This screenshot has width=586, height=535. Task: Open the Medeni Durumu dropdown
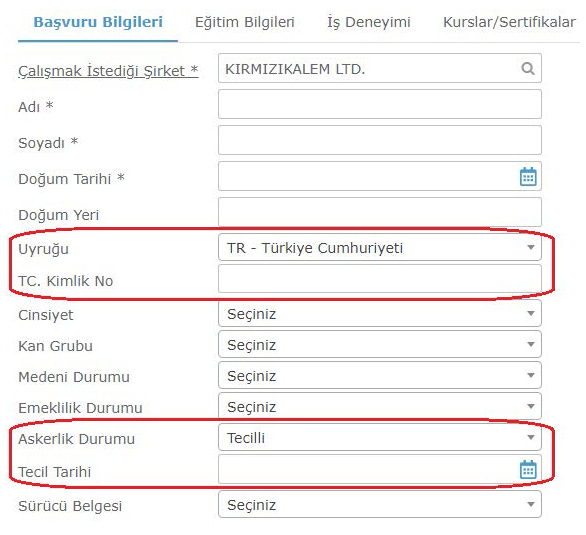(380, 375)
